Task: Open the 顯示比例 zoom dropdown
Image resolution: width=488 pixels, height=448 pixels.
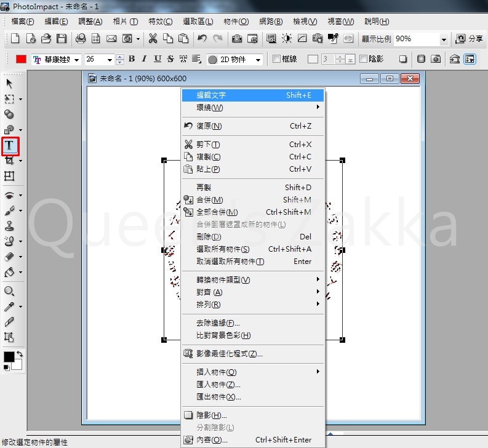Action: (x=444, y=39)
